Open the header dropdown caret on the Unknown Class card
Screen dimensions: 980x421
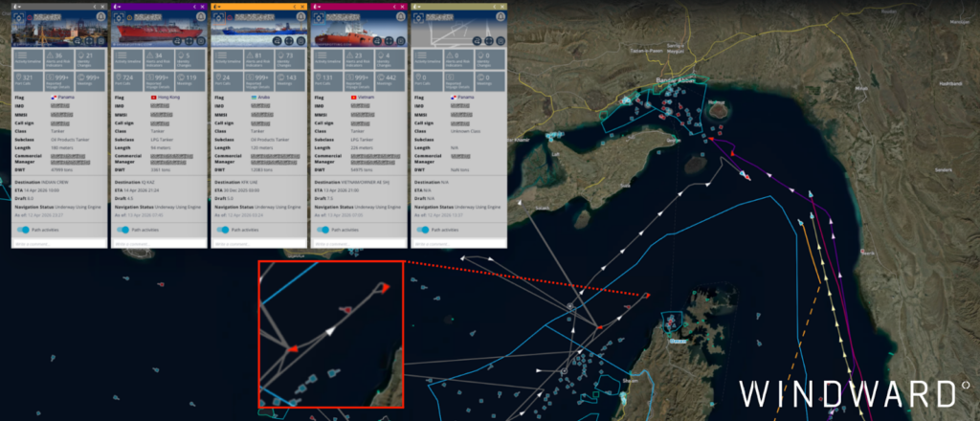pyautogui.click(x=418, y=7)
